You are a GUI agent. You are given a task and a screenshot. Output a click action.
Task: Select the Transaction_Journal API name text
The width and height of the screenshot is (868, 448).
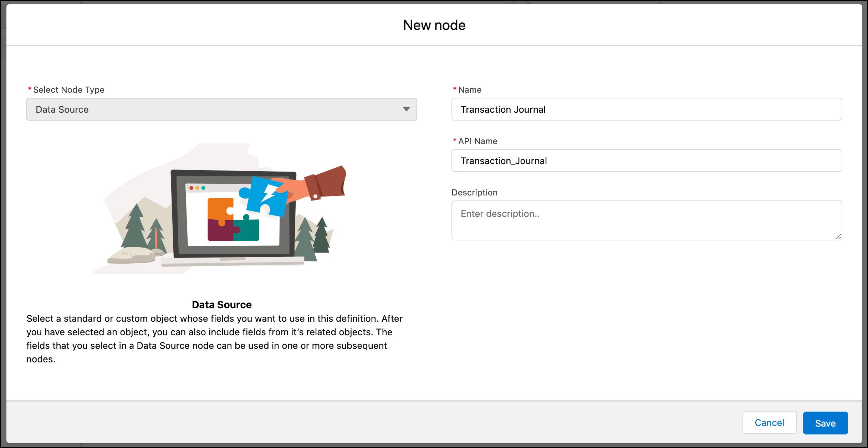504,161
